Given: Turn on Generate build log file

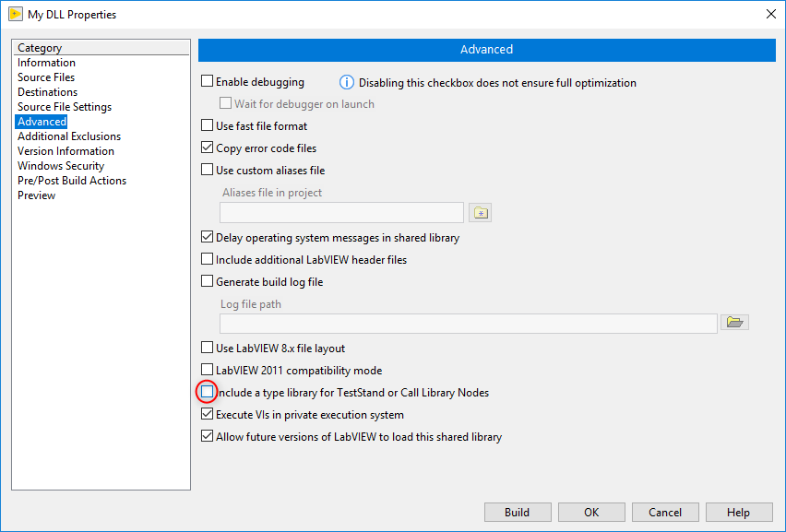Looking at the screenshot, I should pyautogui.click(x=207, y=281).
